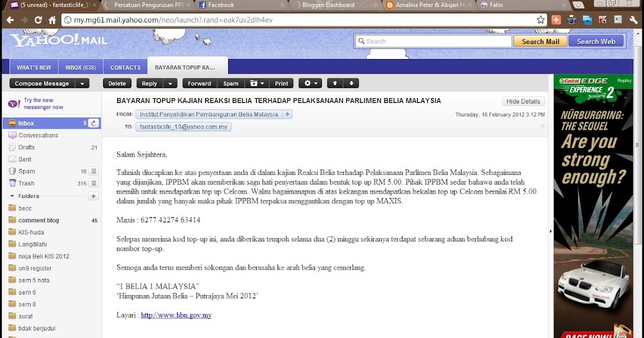644x338 pixels.
Task: Mark message as Spam
Action: coord(231,83)
